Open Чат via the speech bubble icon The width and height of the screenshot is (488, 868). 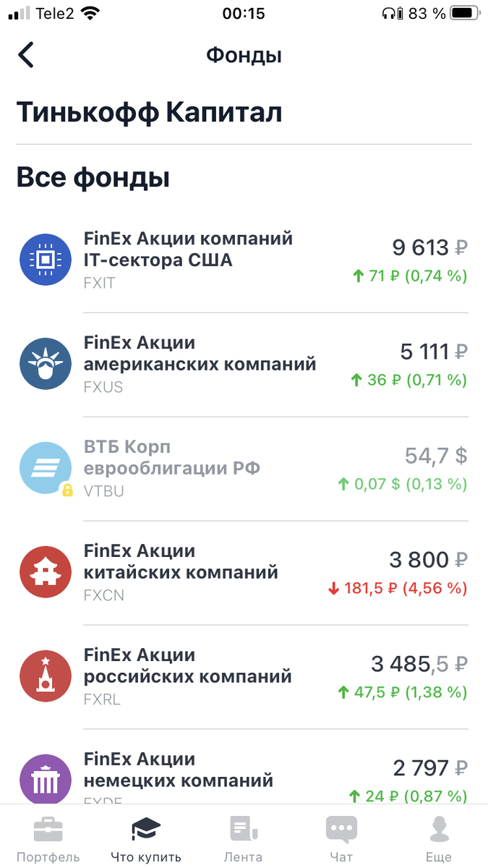tap(341, 828)
